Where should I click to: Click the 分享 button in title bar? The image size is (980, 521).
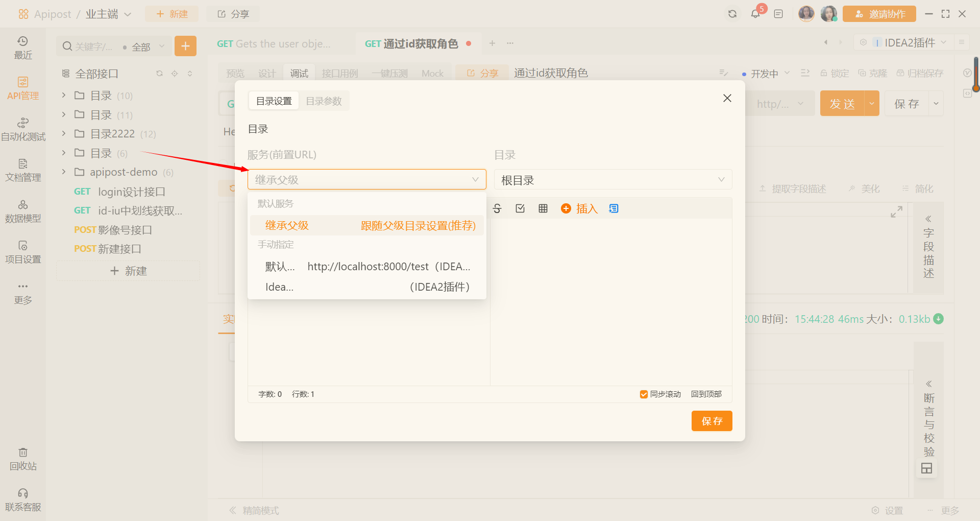coord(233,14)
